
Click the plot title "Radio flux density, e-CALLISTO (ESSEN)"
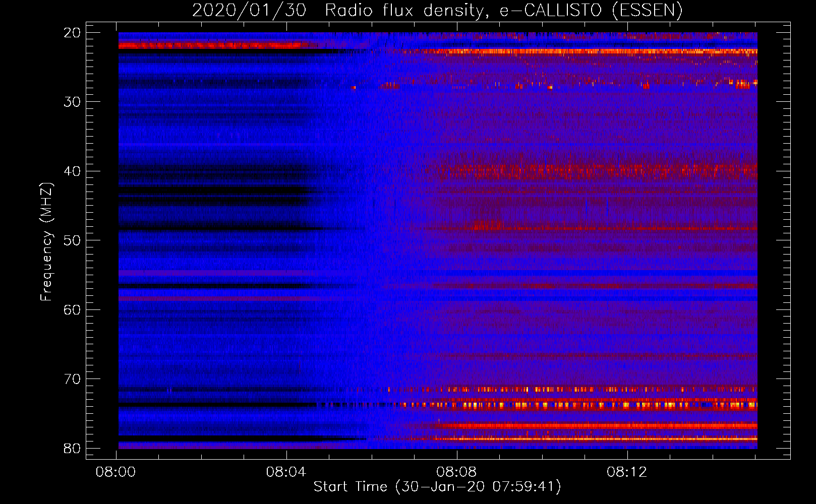pyautogui.click(x=503, y=11)
